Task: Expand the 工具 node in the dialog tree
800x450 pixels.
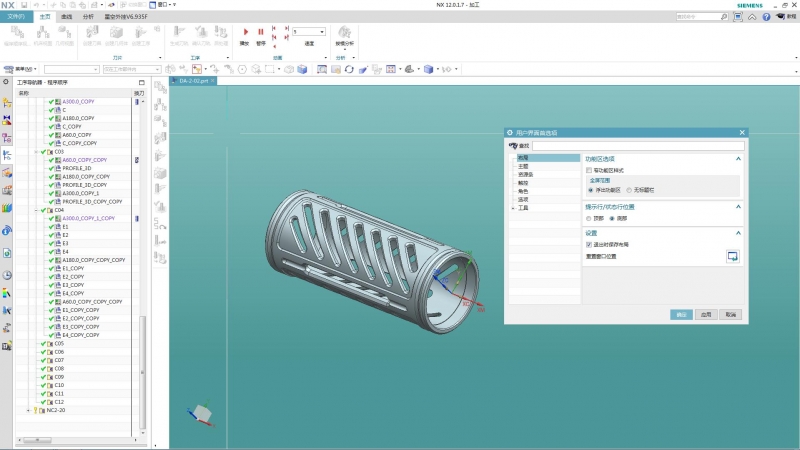Action: (513, 208)
